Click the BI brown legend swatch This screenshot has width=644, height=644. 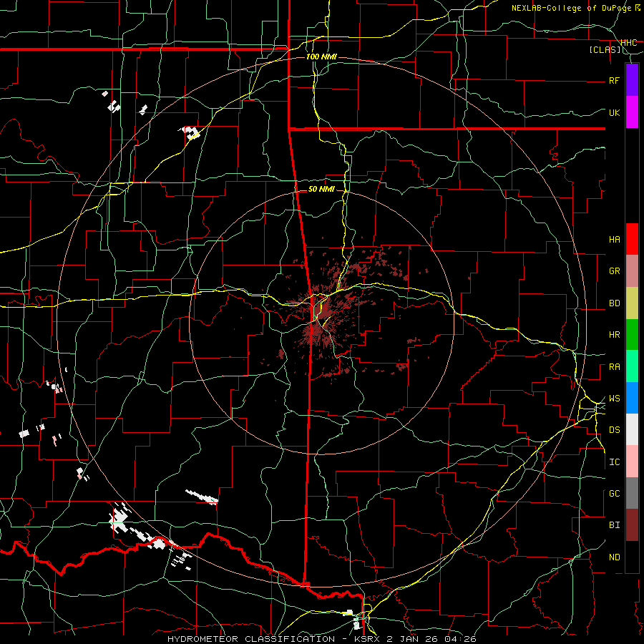tap(632, 525)
